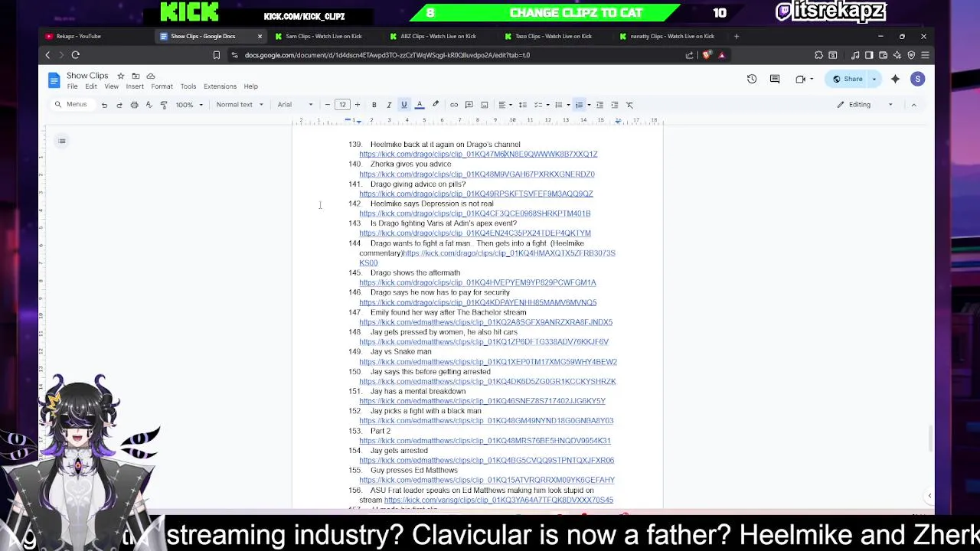Image resolution: width=980 pixels, height=551 pixels.
Task: Expand numbered list style arrow
Action: tap(588, 105)
